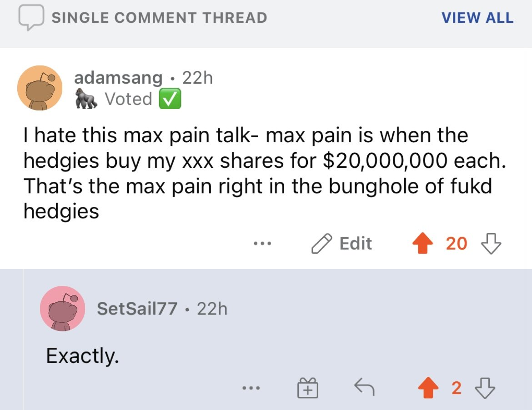The image size is (532, 410).
Task: Open View All comments
Action: click(x=477, y=18)
